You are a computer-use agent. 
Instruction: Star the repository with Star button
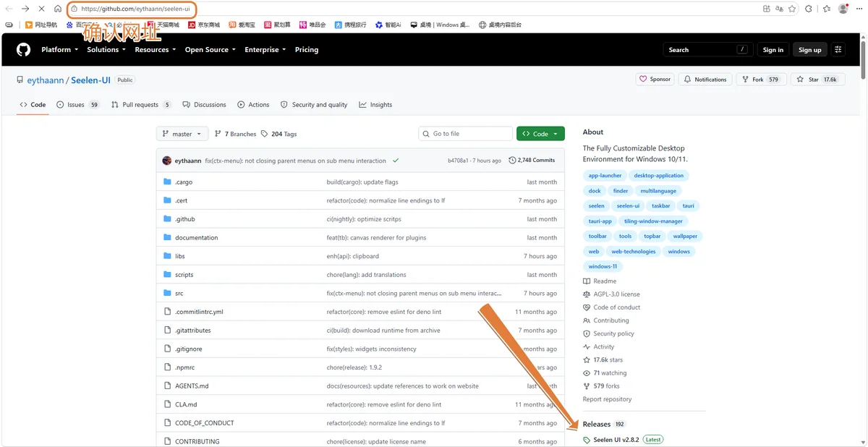click(818, 80)
